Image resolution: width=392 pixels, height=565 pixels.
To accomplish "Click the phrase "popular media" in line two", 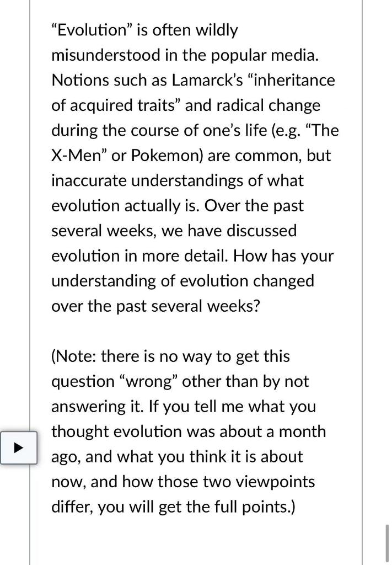I will coord(265,55).
